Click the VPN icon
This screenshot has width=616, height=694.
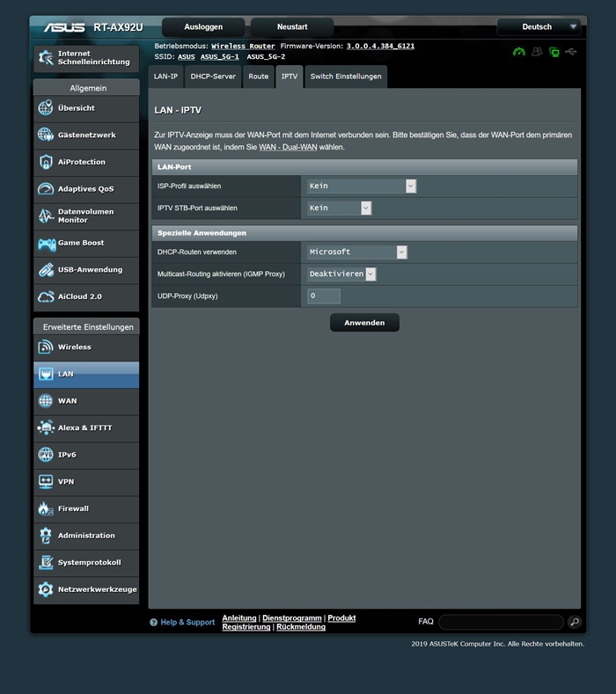tap(46, 481)
